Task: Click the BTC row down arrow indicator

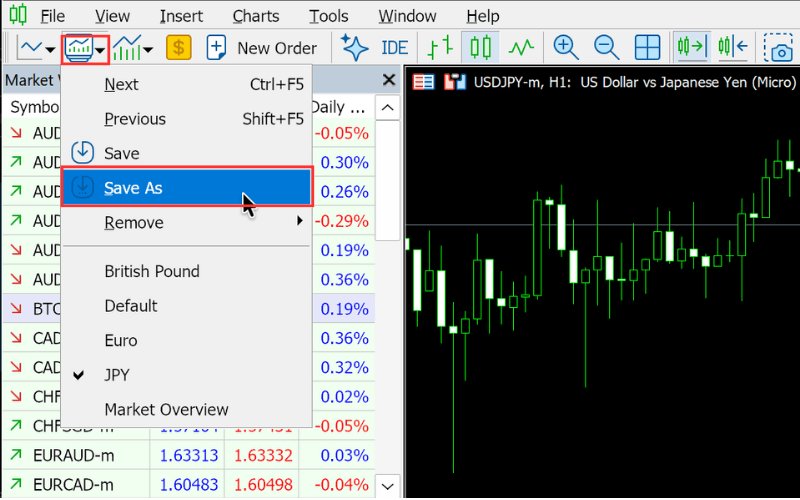Action: (16, 308)
